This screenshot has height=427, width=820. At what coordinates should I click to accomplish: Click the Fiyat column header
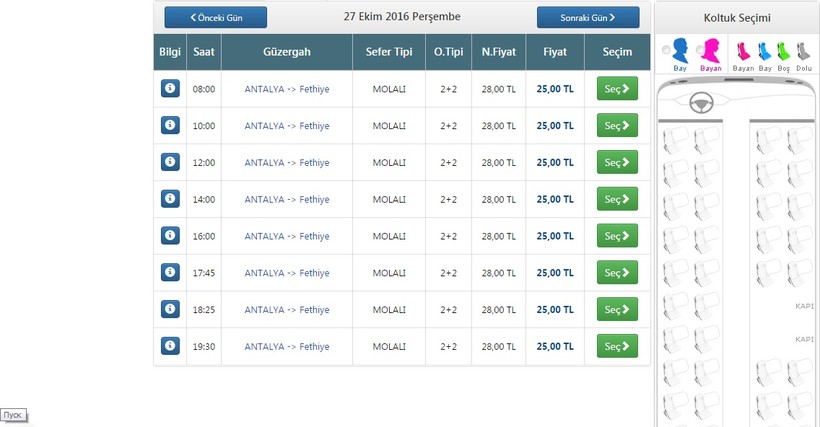pos(554,52)
